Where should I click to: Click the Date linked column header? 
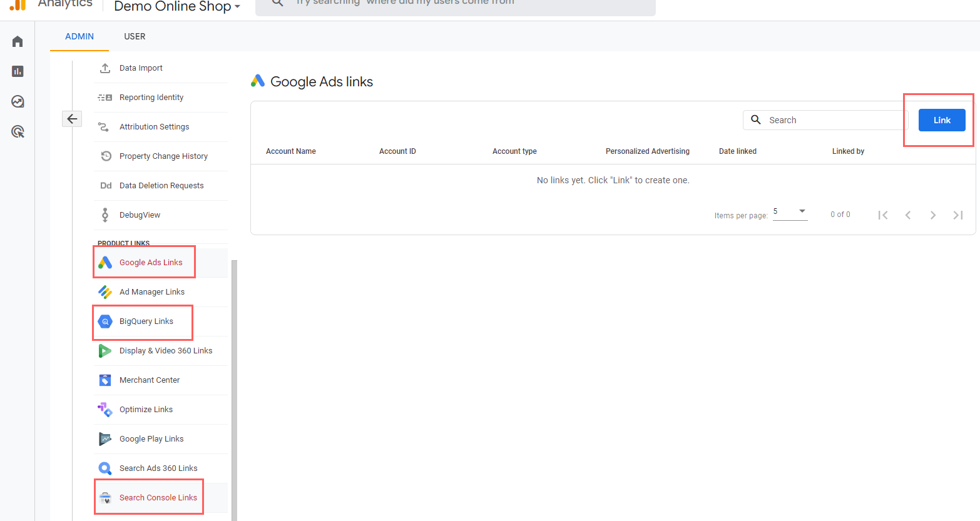click(x=738, y=151)
